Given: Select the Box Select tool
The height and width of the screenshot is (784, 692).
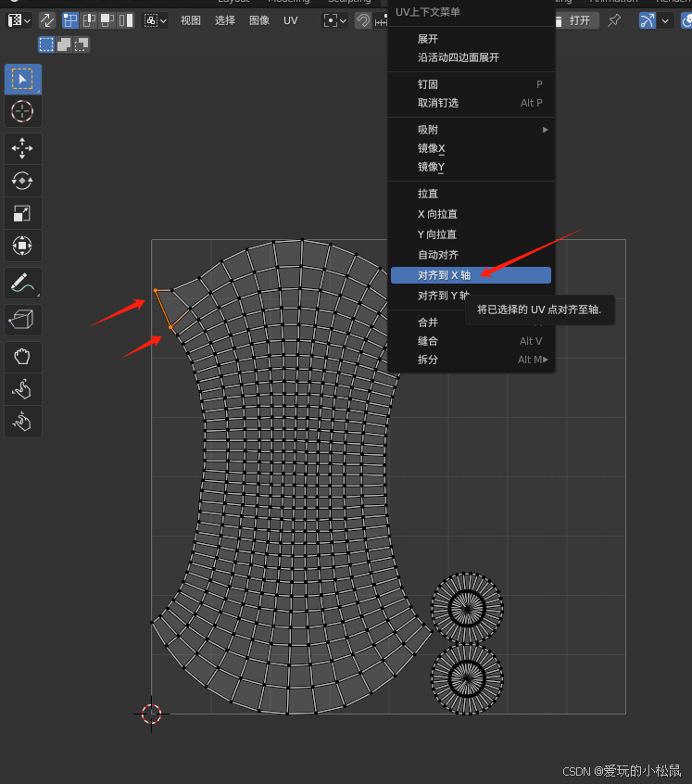Looking at the screenshot, I should [x=22, y=79].
